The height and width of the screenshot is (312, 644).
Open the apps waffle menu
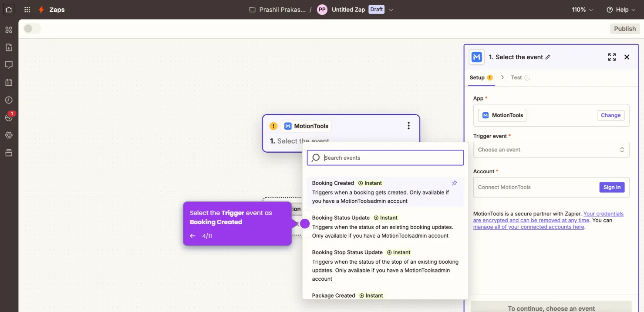27,9
